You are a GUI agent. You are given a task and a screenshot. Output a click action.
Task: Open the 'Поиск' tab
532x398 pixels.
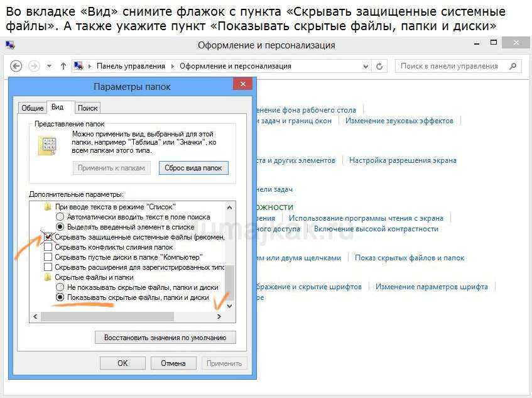pos(88,108)
